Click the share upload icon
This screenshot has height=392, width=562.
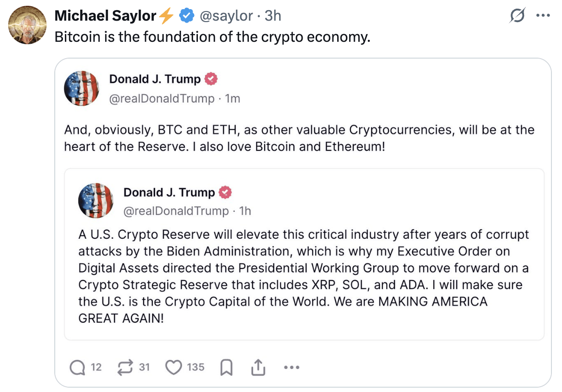coord(258,368)
